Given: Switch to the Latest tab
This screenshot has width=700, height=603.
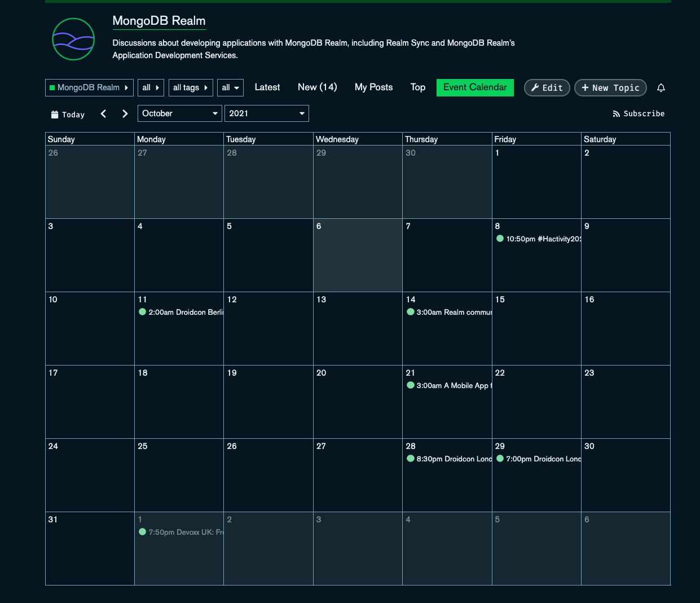Looking at the screenshot, I should (x=267, y=87).
